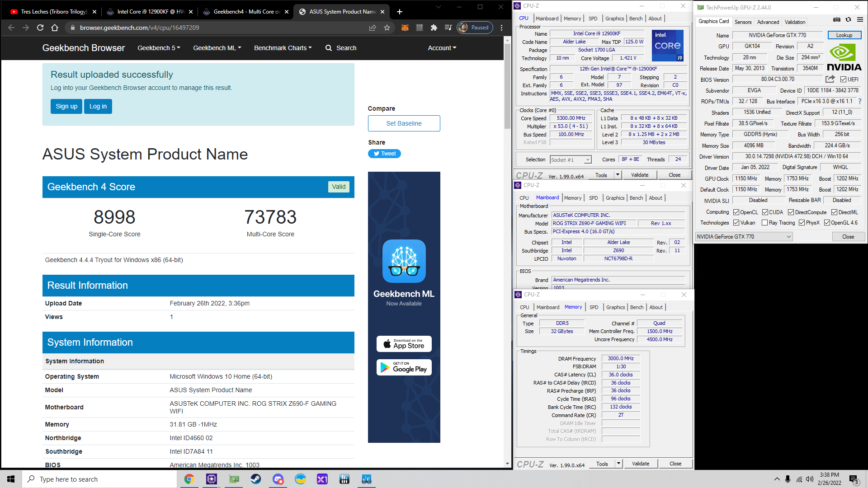Expand the Geekbench ML menu
Image resolution: width=868 pixels, height=488 pixels.
click(x=217, y=48)
